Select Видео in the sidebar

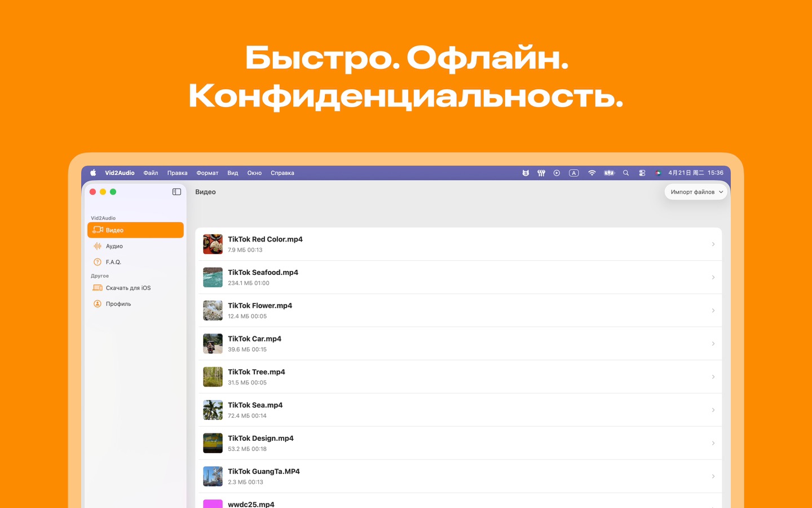click(135, 230)
